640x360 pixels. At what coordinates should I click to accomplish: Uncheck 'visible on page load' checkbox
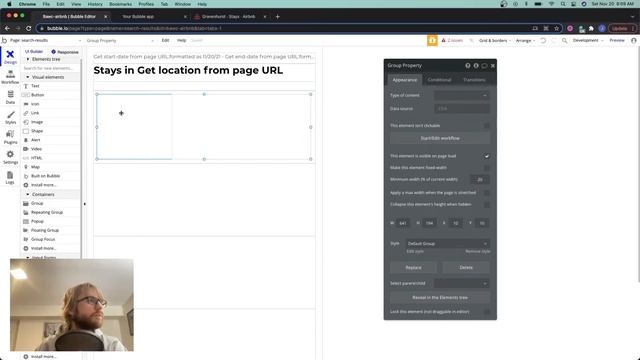point(487,156)
